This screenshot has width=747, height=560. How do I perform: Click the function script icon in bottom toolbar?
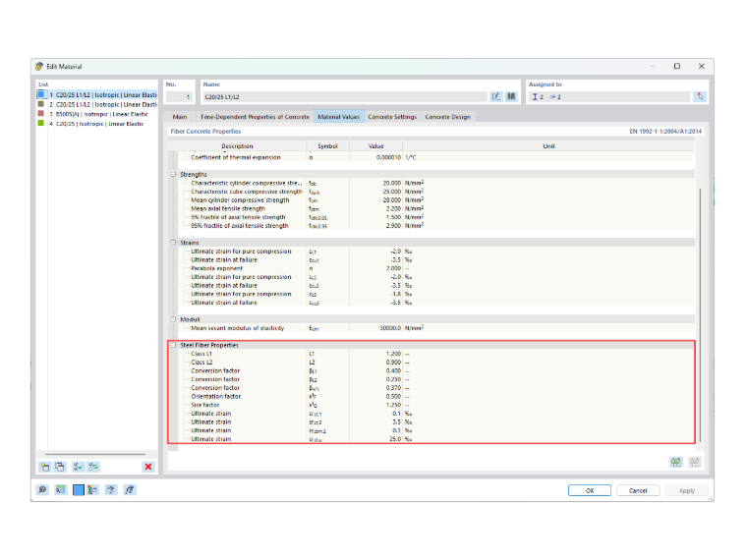coord(130,489)
